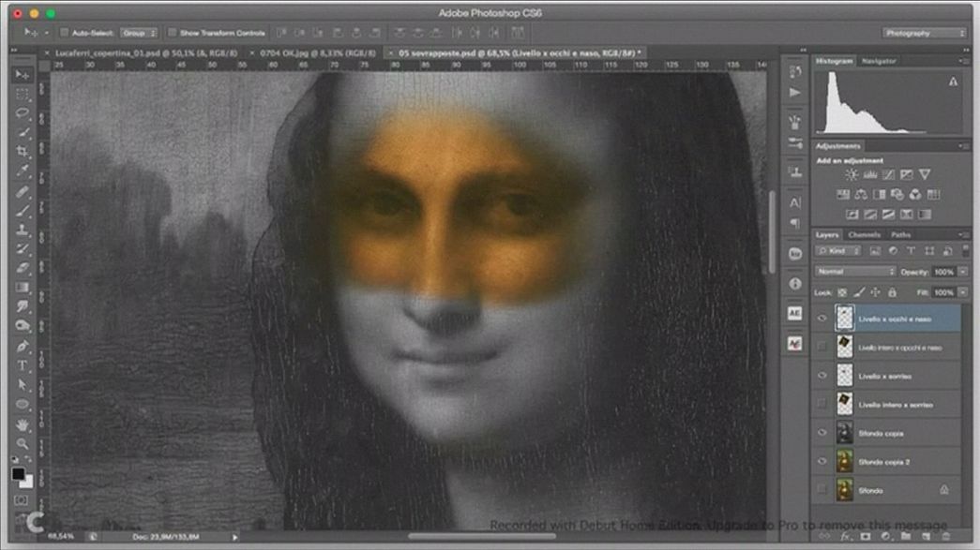This screenshot has height=550, width=980.
Task: Lock transparent pixels in Layers panel
Action: (842, 292)
